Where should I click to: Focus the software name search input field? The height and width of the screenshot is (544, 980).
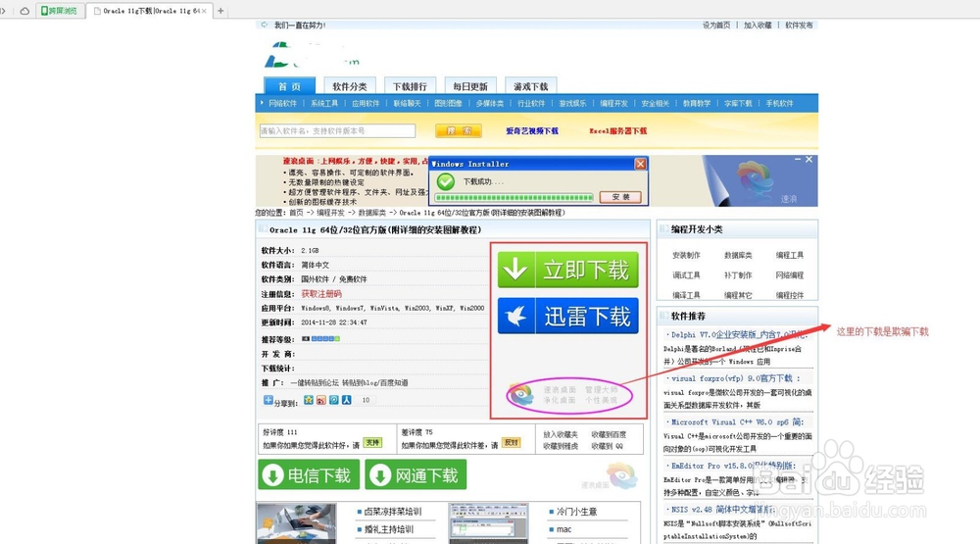pos(337,130)
